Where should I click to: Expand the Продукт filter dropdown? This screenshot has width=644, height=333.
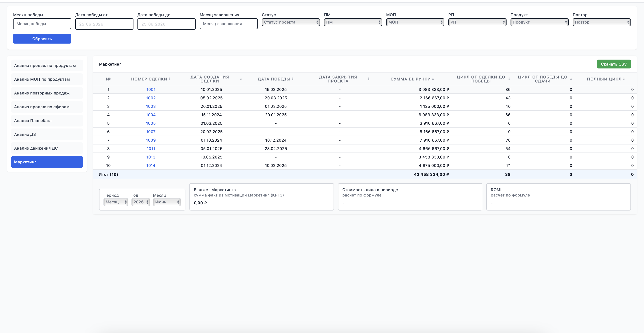539,22
